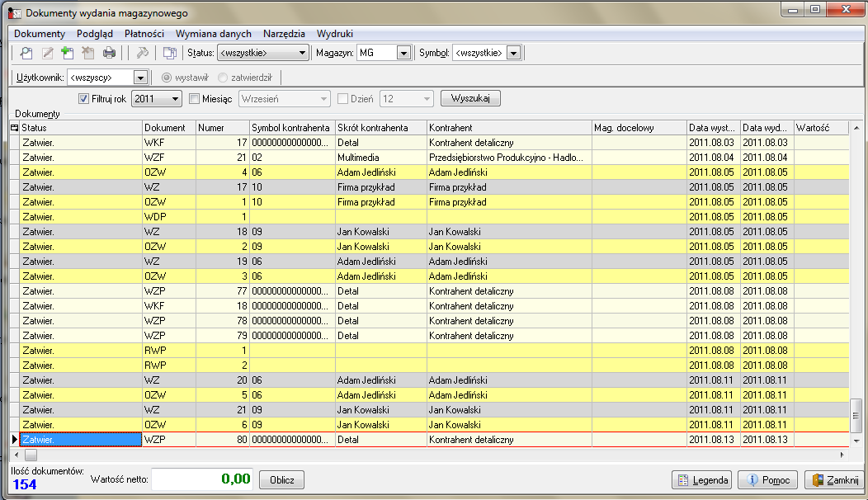868x500 pixels.
Task: Click the Pomoc button
Action: [x=768, y=480]
